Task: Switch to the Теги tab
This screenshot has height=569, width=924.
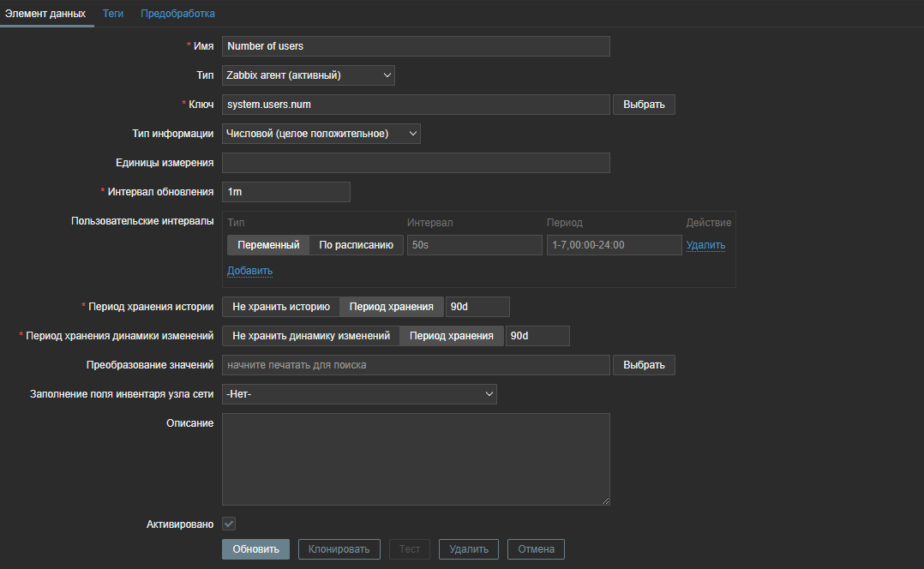Action: [113, 14]
